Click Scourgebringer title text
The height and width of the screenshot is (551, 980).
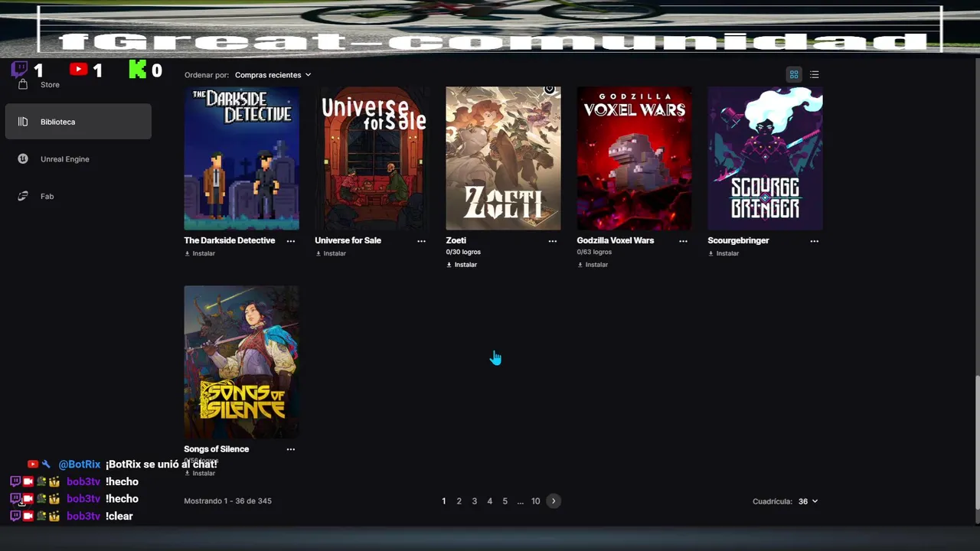(x=738, y=240)
